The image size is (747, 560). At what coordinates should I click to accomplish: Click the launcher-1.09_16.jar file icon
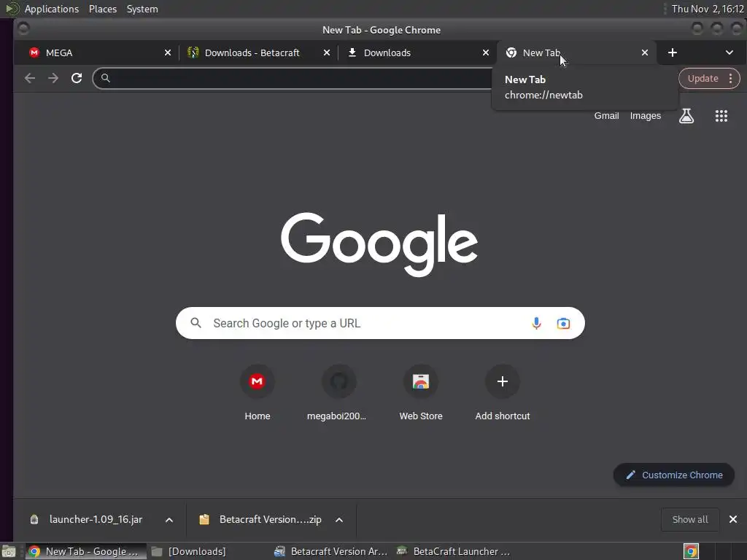point(34,519)
